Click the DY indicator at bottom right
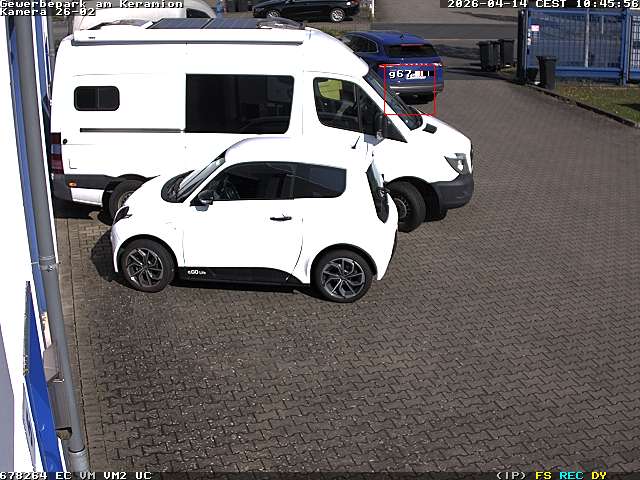Viewport: 640px width, 480px height. 598,475
